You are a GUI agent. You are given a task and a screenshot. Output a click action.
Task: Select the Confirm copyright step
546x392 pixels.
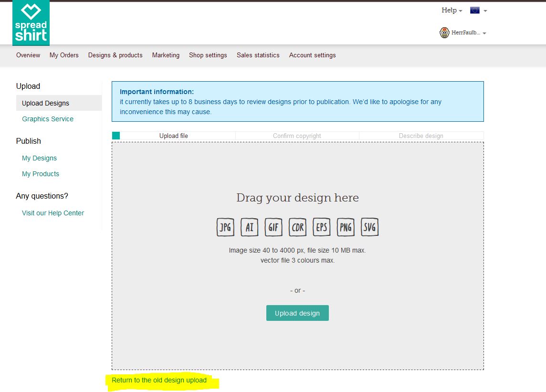(297, 136)
